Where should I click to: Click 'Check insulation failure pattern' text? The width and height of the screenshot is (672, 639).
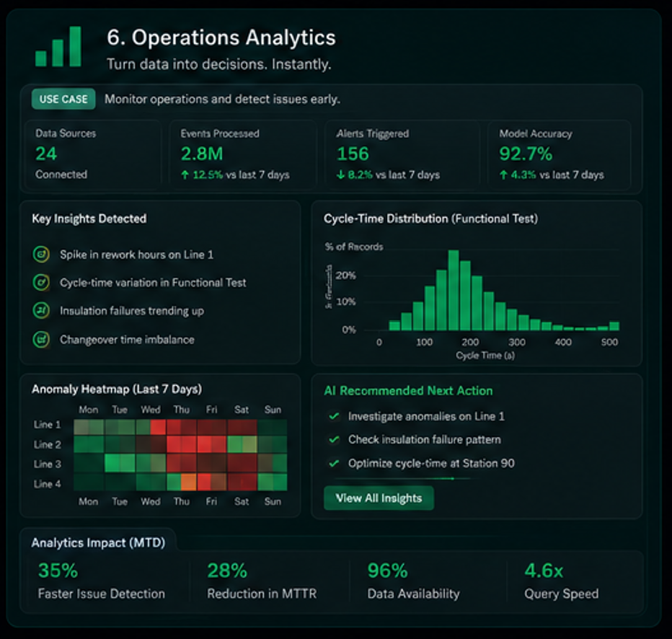(x=424, y=440)
